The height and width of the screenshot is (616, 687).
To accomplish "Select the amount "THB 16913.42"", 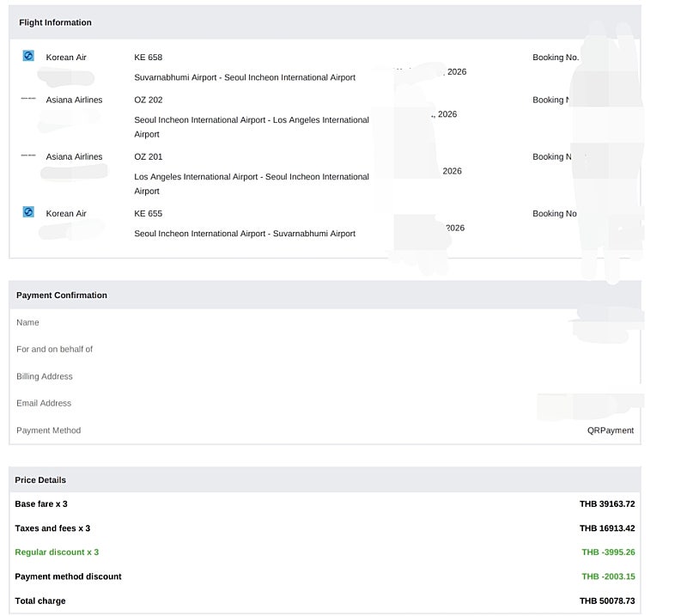I will pyautogui.click(x=607, y=528).
